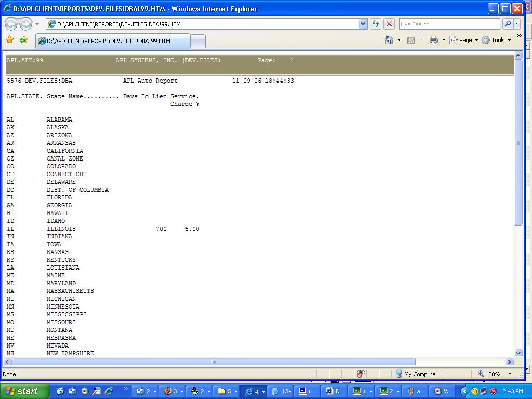This screenshot has width=532, height=399.
Task: Click the APL.ATF:99 header text
Action: [x=25, y=60]
